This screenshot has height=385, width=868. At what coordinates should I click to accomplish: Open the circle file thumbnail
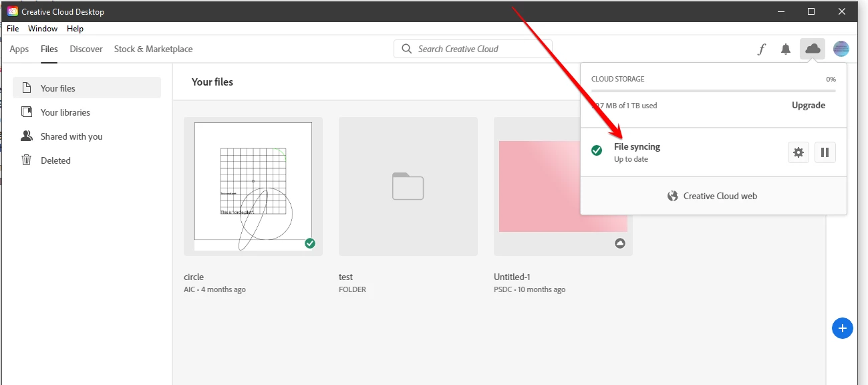pyautogui.click(x=253, y=186)
